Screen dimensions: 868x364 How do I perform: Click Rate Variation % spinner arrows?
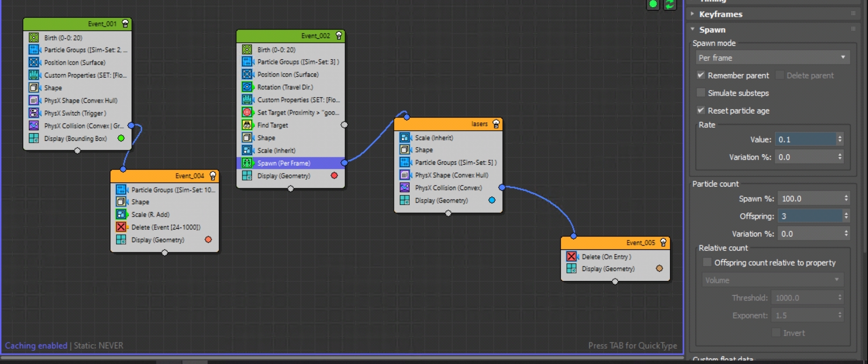[840, 157]
